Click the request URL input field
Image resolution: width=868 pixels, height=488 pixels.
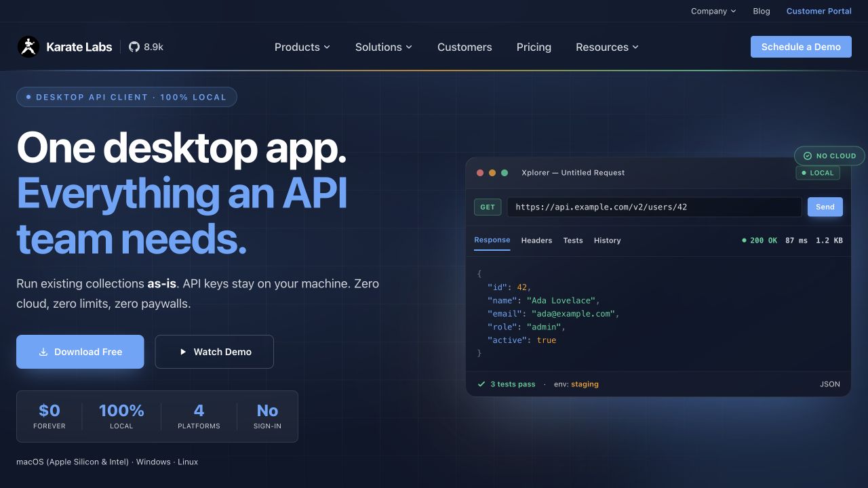tap(654, 207)
